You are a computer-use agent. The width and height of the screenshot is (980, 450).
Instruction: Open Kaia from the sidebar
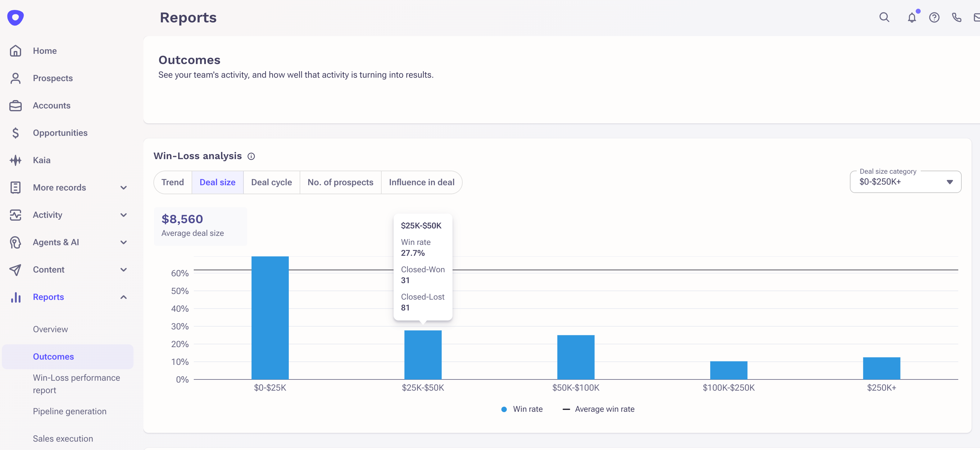pyautogui.click(x=42, y=160)
